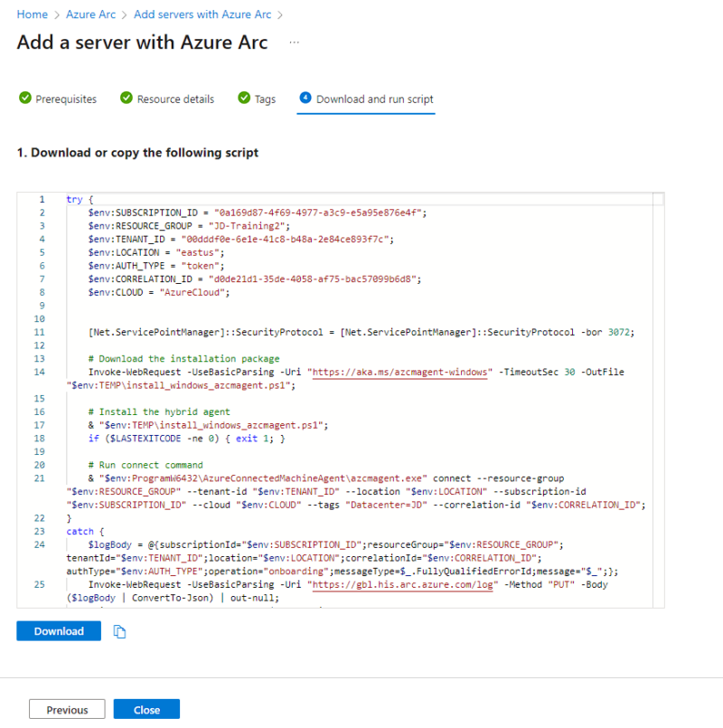Open Azure Arc from the breadcrumb
Screen dimensions: 723x728
coord(90,14)
